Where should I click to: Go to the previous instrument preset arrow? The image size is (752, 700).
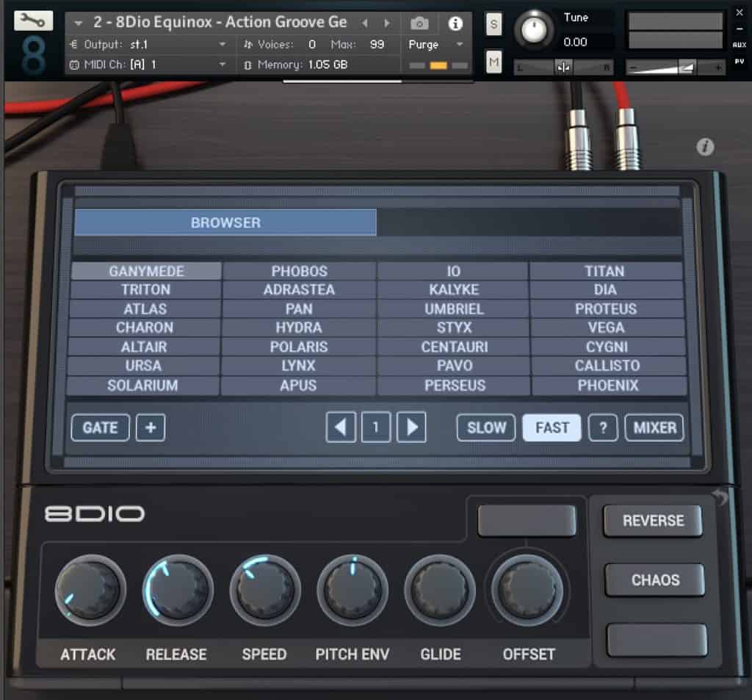coord(366,23)
